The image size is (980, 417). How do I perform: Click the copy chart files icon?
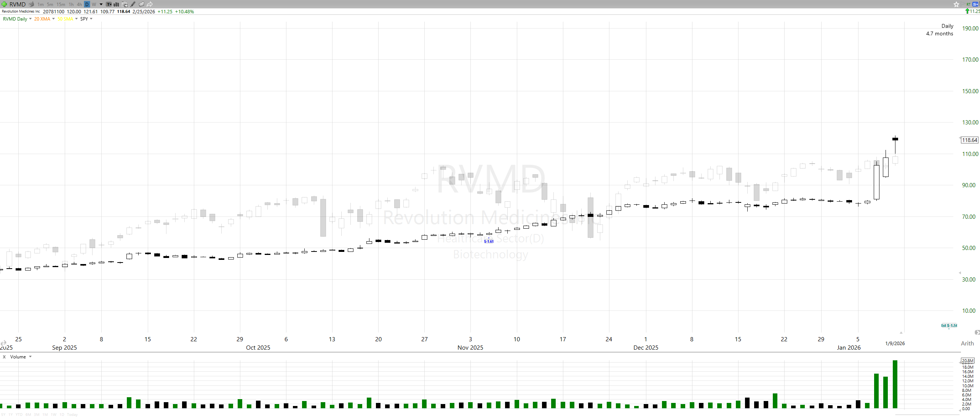point(141,4)
